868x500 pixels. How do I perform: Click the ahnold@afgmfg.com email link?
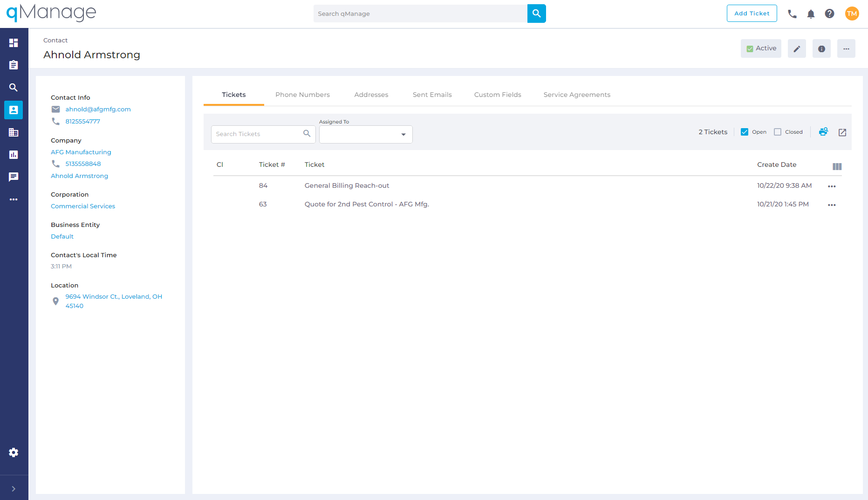point(98,110)
